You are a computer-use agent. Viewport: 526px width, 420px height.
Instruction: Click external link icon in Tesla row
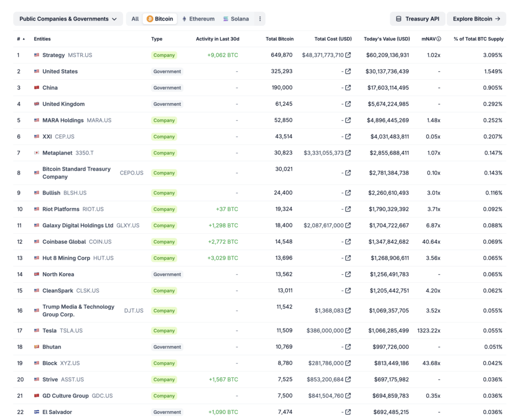pos(348,331)
